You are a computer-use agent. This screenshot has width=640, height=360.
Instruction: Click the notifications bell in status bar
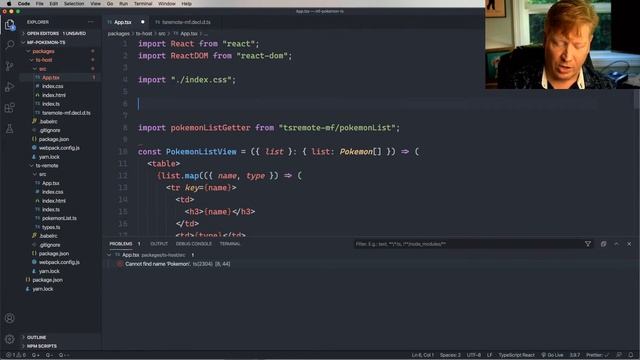(631, 355)
